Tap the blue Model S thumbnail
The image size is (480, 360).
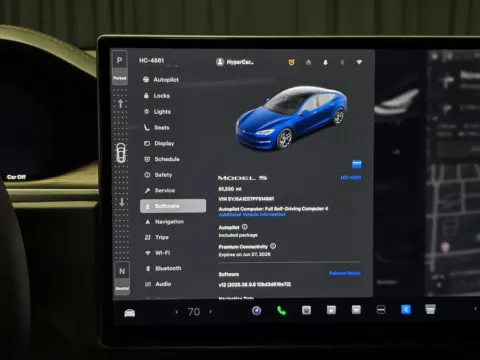[x=291, y=118]
